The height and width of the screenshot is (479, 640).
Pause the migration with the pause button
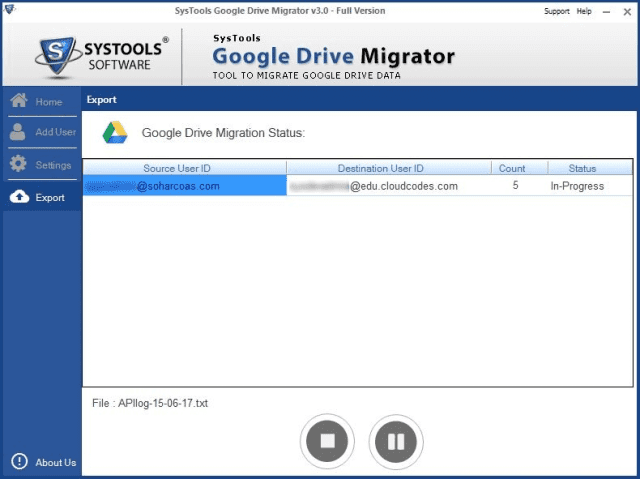(396, 441)
